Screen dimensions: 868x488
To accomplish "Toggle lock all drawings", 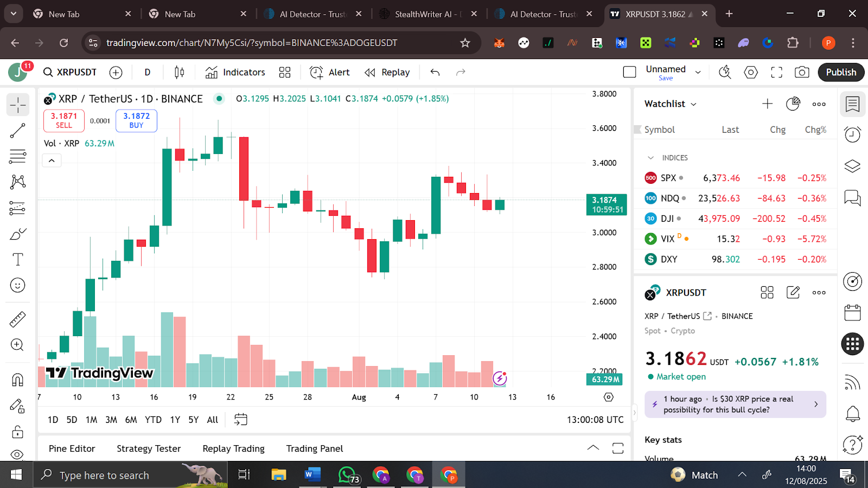I will [18, 432].
